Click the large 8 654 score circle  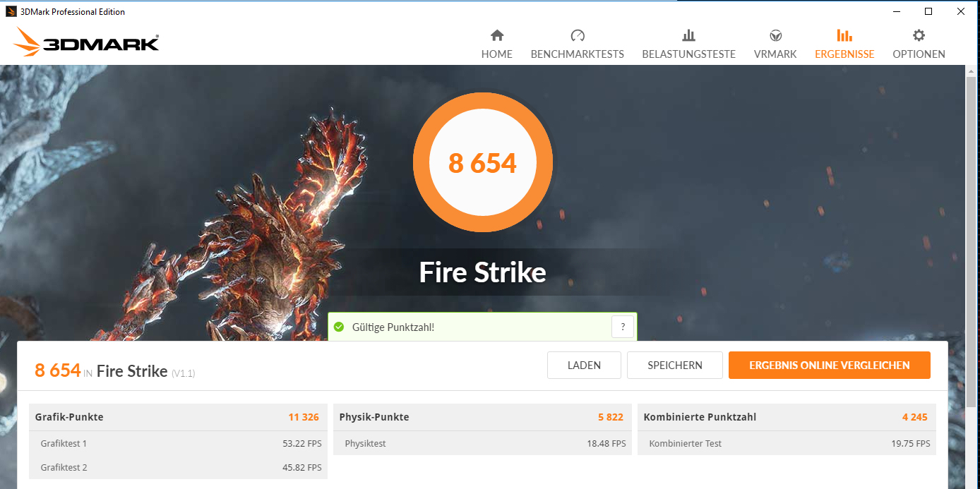(483, 163)
